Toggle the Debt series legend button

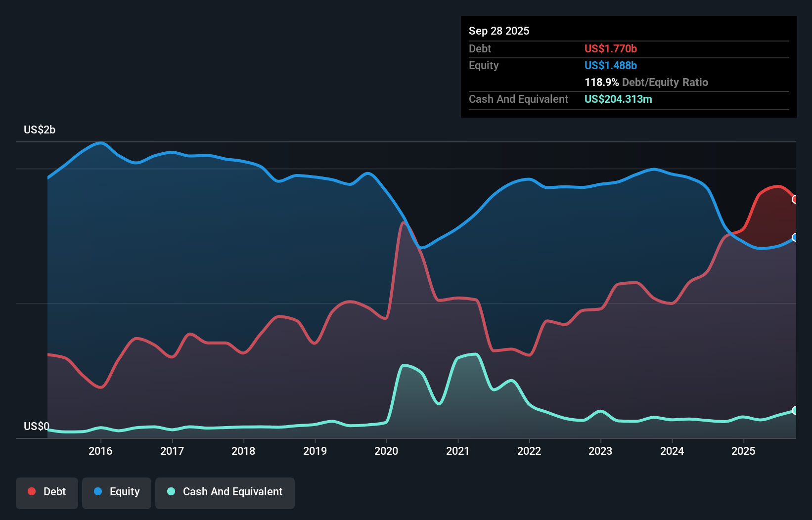[x=47, y=493]
